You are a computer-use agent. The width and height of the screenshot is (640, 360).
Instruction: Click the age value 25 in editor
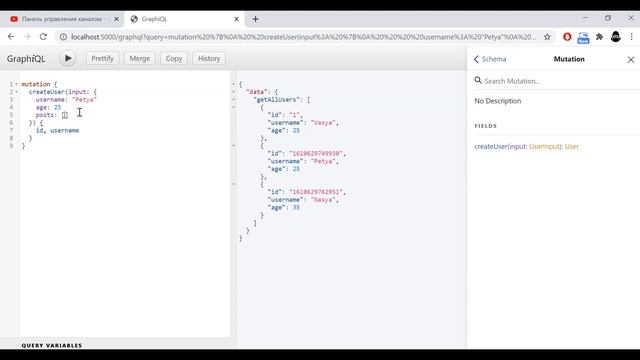[57, 107]
